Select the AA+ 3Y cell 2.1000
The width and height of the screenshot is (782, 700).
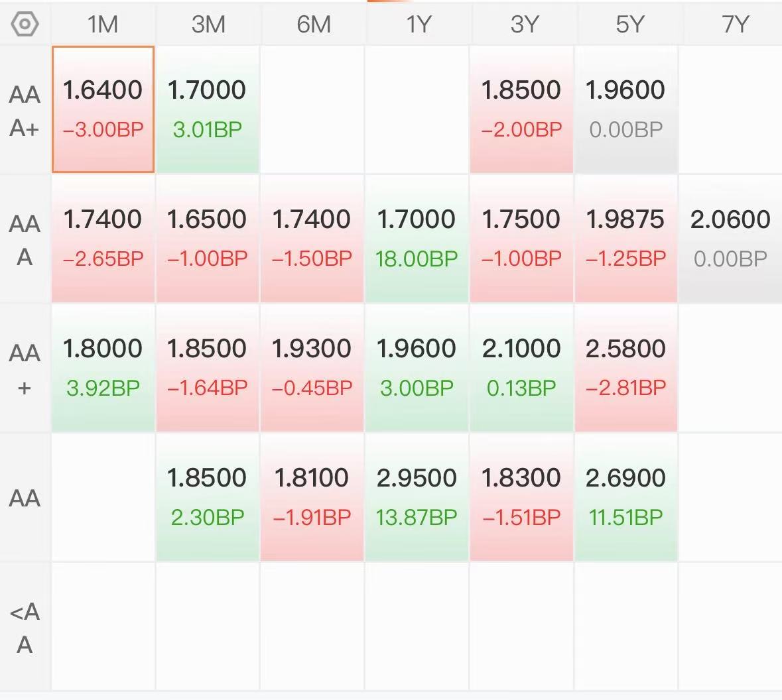(521, 368)
